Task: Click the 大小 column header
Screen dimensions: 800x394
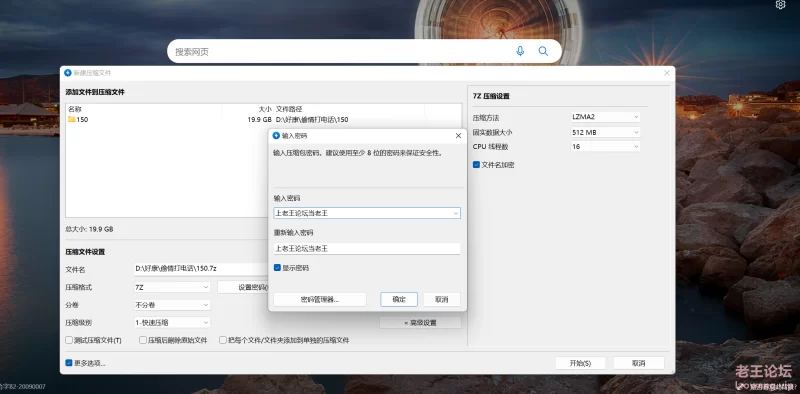Action: (265, 109)
